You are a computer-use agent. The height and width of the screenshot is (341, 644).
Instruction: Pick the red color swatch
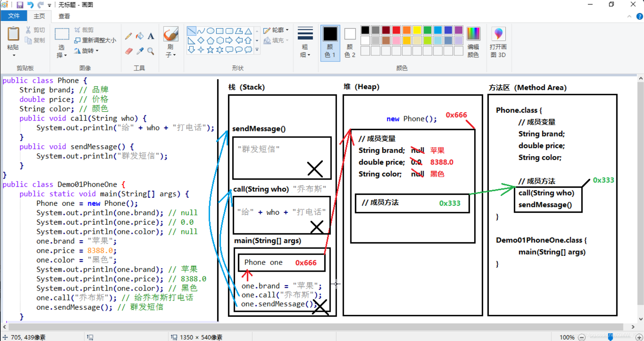click(396, 30)
